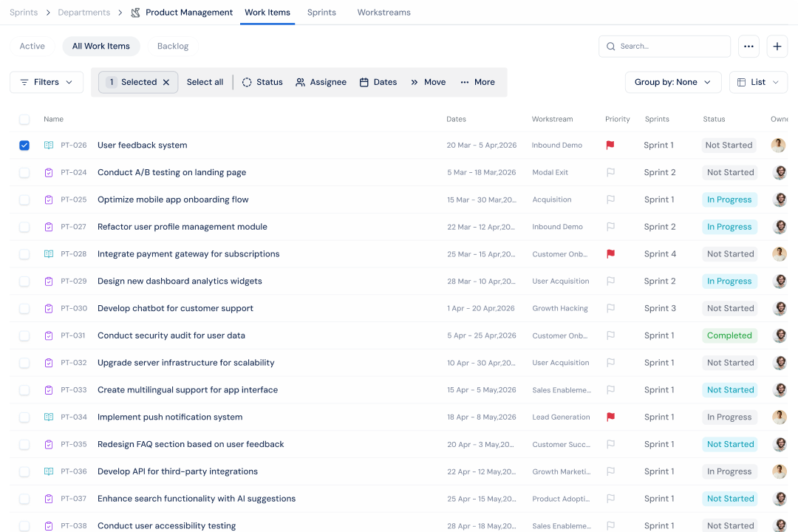
Task: Click the Move bulk action
Action: tap(428, 82)
